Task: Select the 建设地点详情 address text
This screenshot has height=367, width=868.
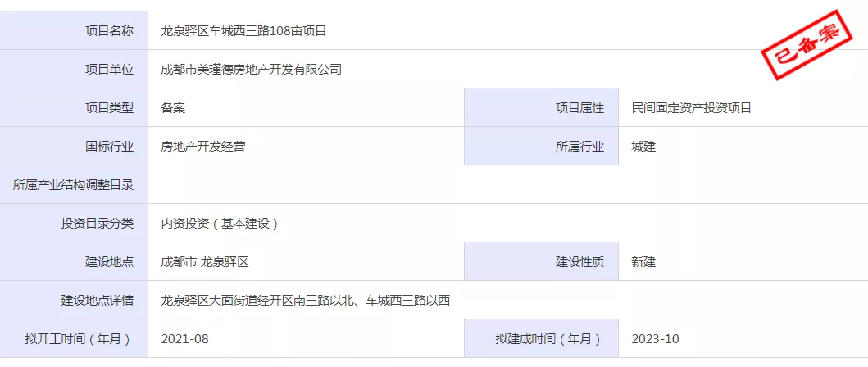Action: 306,301
